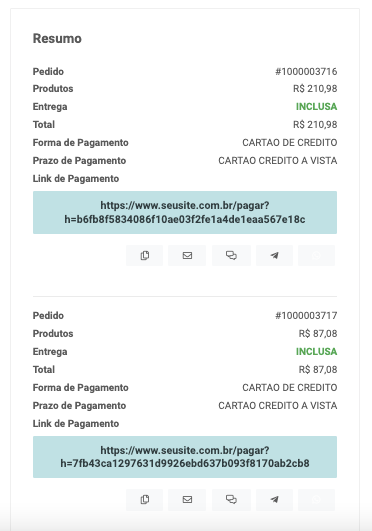372x531 pixels.
Task: Click the Resumo heading
Action: coord(57,38)
